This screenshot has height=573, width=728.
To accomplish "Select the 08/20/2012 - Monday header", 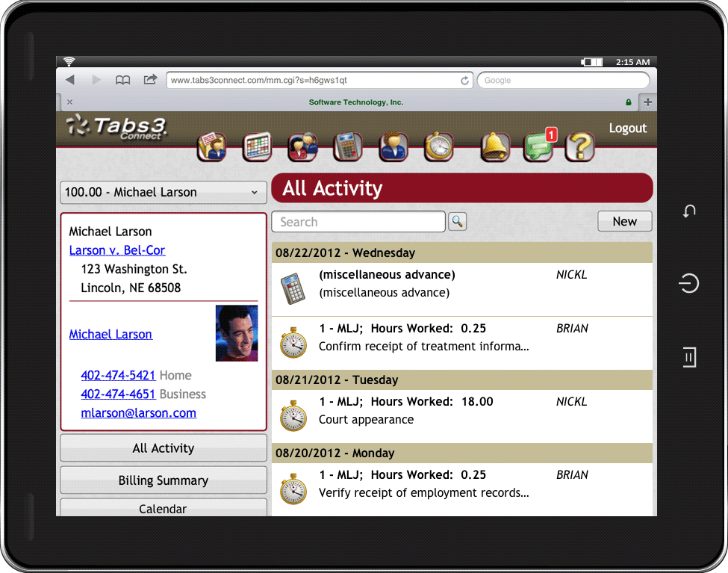I will 462,453.
